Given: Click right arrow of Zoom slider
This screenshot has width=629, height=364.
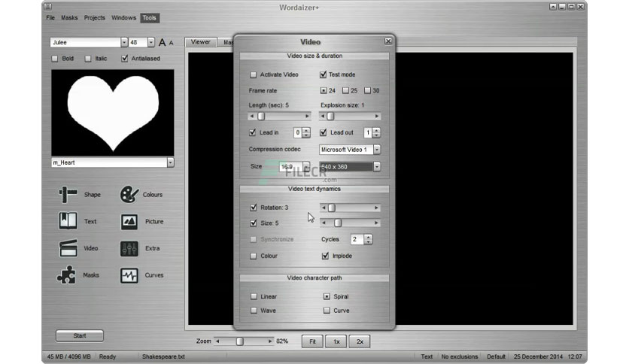Looking at the screenshot, I should tap(270, 341).
